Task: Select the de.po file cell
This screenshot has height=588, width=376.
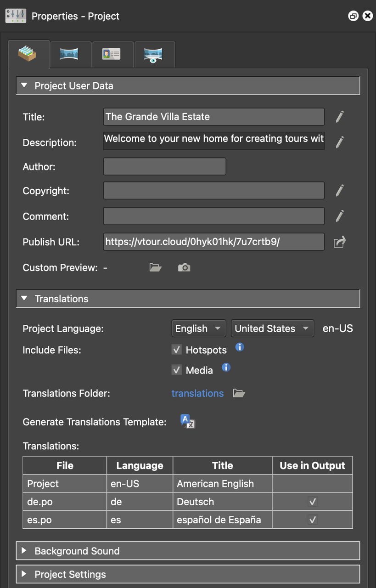Action: (x=65, y=502)
